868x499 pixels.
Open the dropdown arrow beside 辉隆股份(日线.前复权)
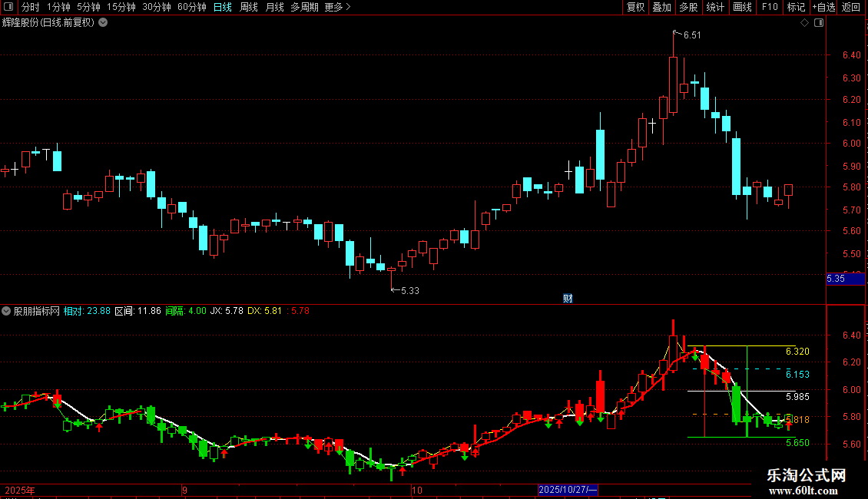103,23
